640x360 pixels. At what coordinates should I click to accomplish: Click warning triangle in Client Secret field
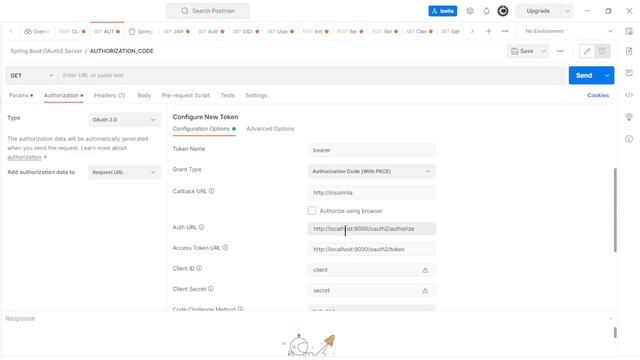pos(425,290)
